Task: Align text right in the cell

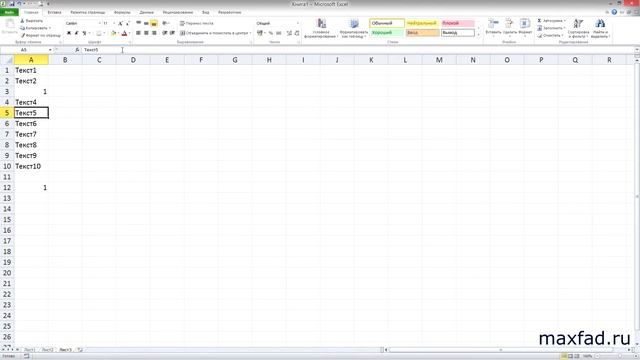Action: (154, 33)
